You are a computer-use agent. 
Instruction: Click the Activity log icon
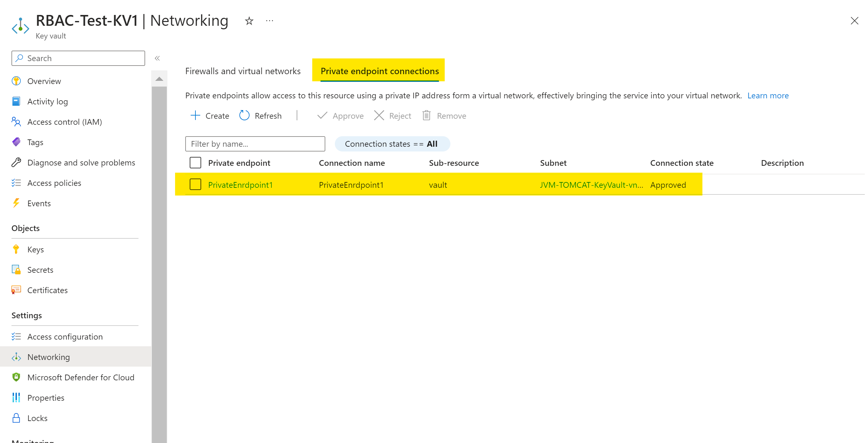point(16,102)
